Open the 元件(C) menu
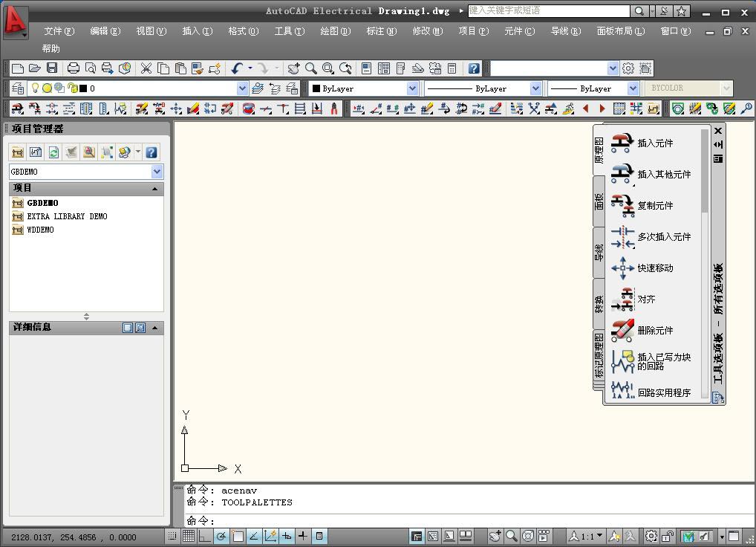The width and height of the screenshot is (756, 547). pyautogui.click(x=519, y=31)
